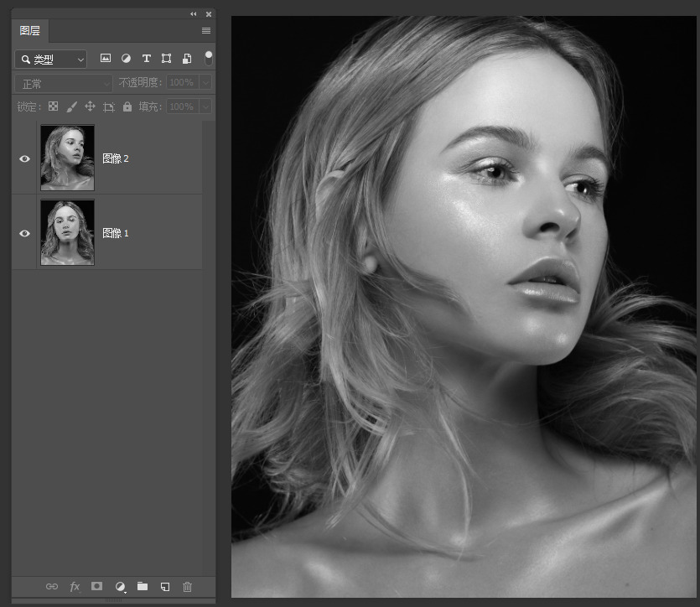Viewport: 700px width, 607px height.
Task: Select the 图像 1 layer thumbnail
Action: tap(67, 233)
